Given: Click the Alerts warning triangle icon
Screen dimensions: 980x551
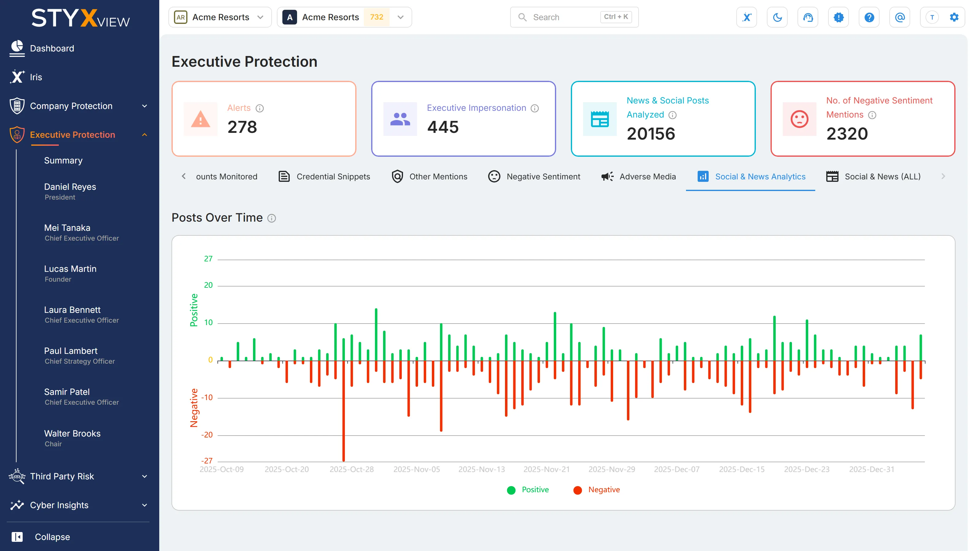Looking at the screenshot, I should (x=201, y=119).
